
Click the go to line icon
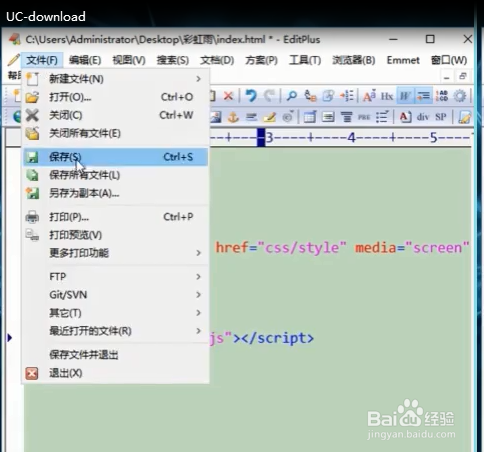click(x=347, y=96)
